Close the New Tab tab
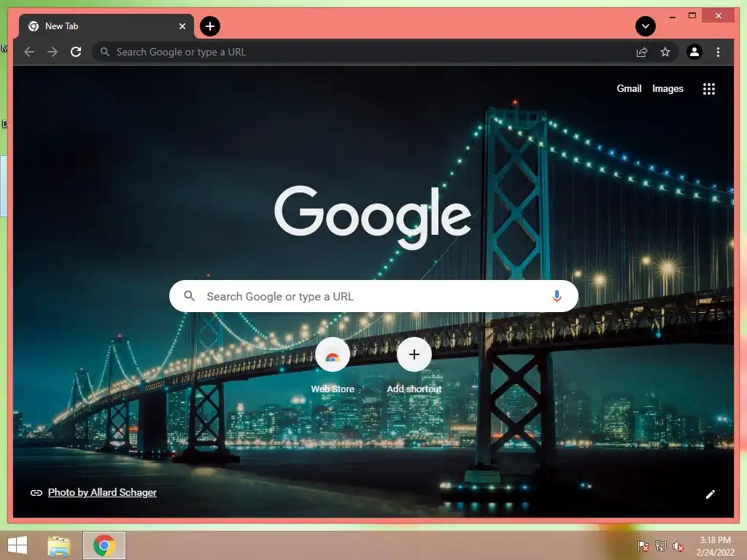747x560 pixels. (x=182, y=26)
